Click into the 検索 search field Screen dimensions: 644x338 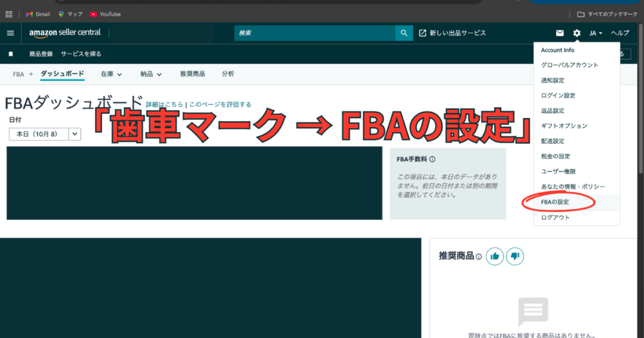[314, 33]
